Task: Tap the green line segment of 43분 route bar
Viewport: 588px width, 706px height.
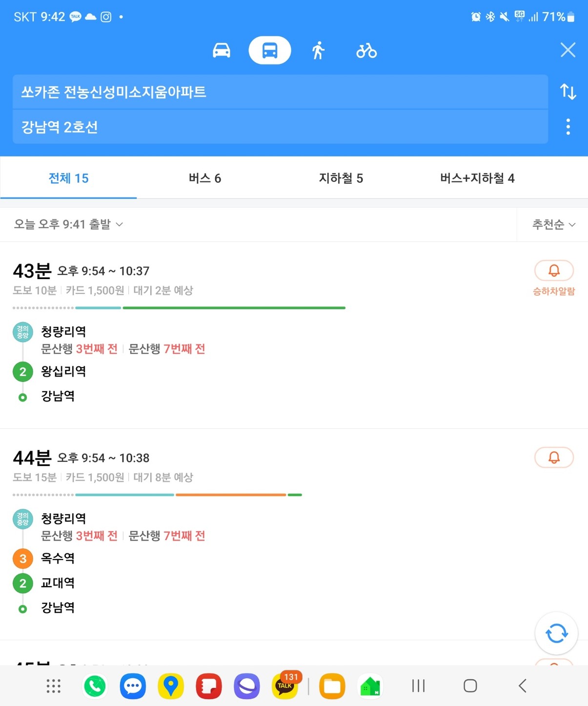Action: tap(234, 308)
